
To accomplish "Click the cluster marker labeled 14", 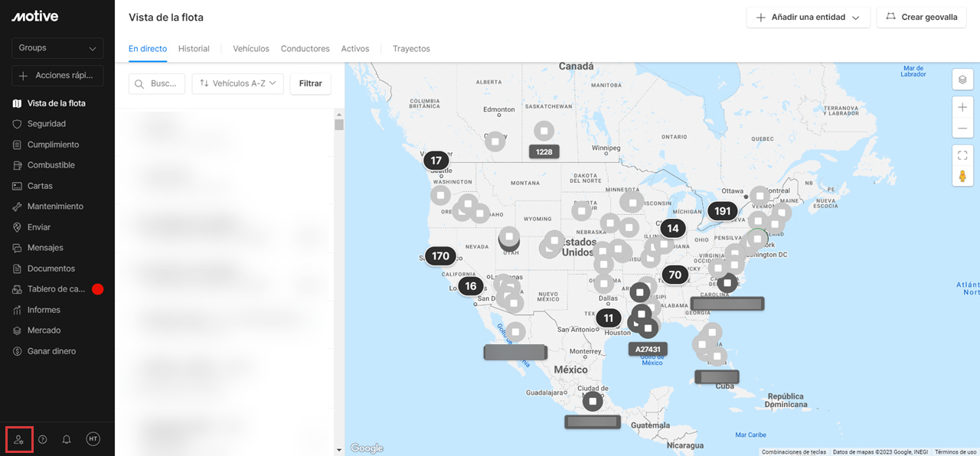I will pyautogui.click(x=673, y=228).
